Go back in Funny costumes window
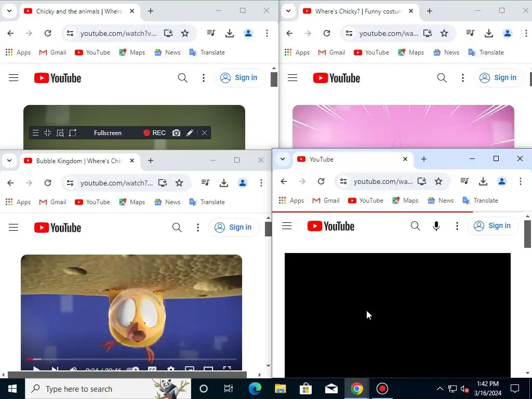Image resolution: width=532 pixels, height=399 pixels. pos(289,33)
